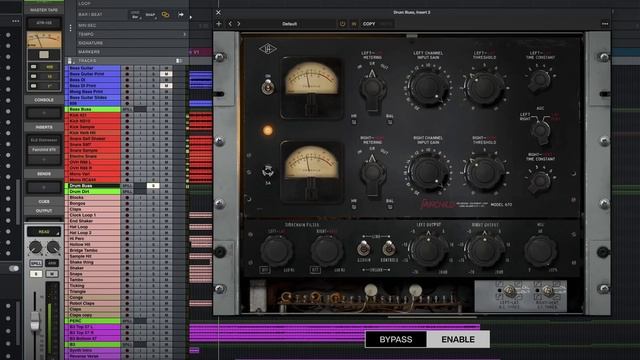Viewport: 640px width, 360px height.
Task: Disable solo on the Drum Buss track
Action: tap(153, 186)
